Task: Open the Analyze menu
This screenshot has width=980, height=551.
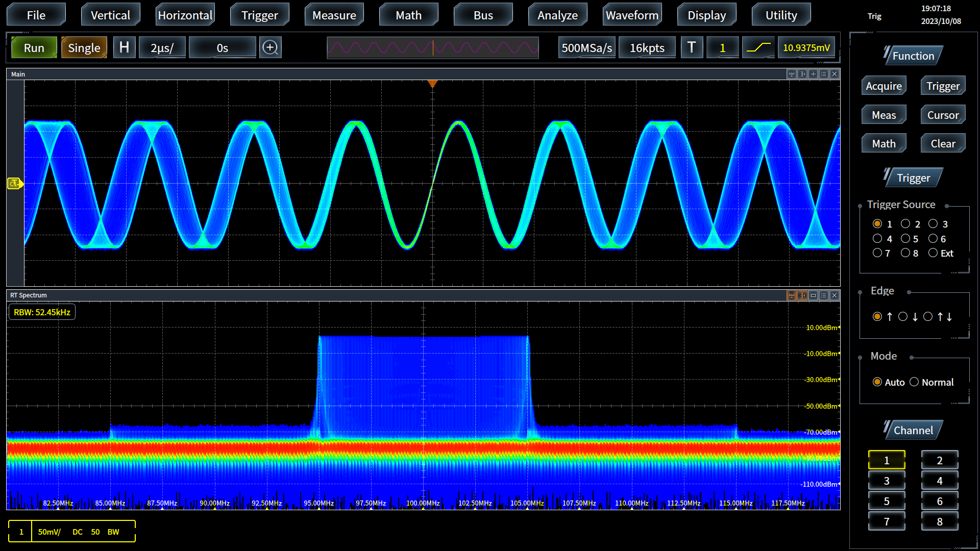Action: [x=557, y=15]
